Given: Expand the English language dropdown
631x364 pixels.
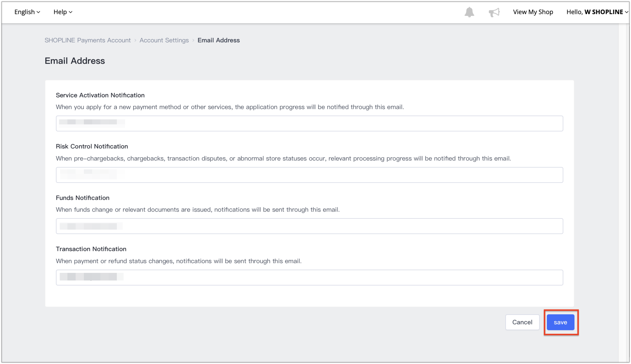Looking at the screenshot, I should coord(27,12).
